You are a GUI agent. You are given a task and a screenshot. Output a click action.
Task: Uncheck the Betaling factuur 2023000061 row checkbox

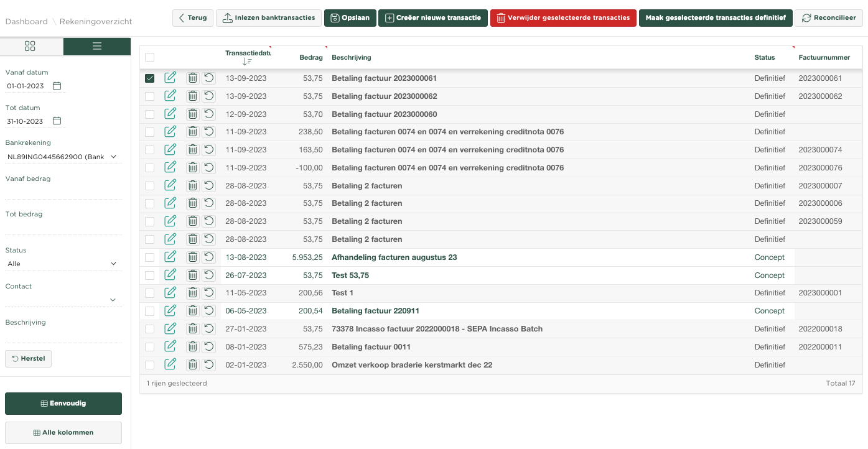[149, 78]
